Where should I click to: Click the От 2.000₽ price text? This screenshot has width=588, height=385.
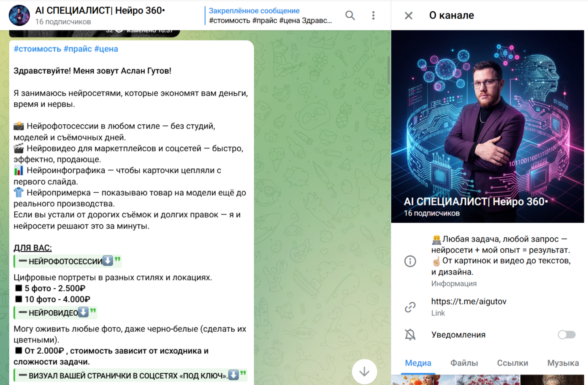click(x=44, y=351)
